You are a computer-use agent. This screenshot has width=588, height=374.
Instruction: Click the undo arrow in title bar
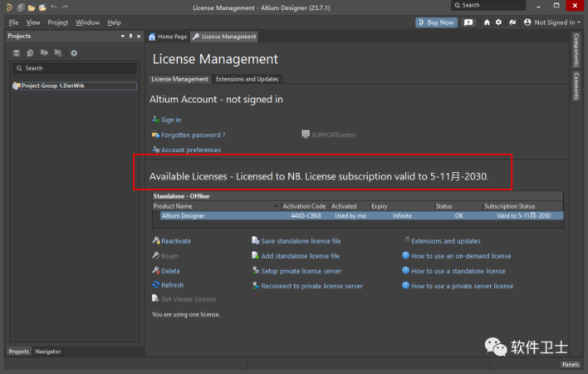point(54,7)
